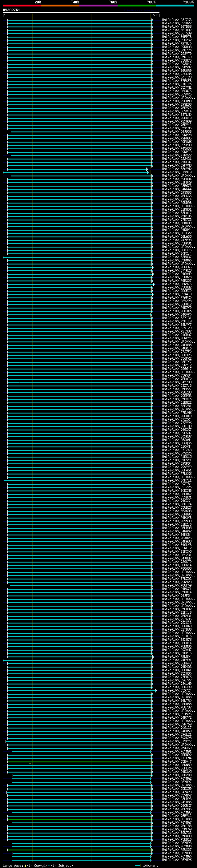The image size is (197, 868).
Task: Select the UniRef100_Q86E46 label
Action: tap(177, 267)
